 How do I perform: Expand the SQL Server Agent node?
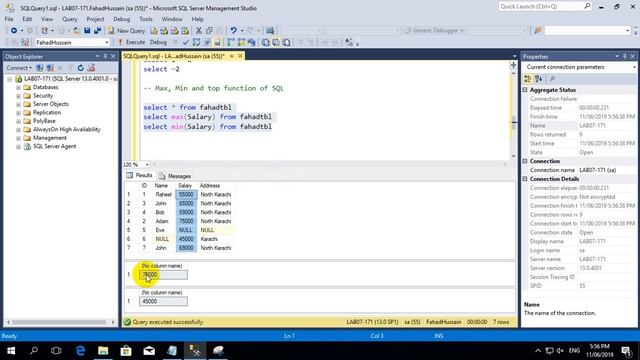18,147
